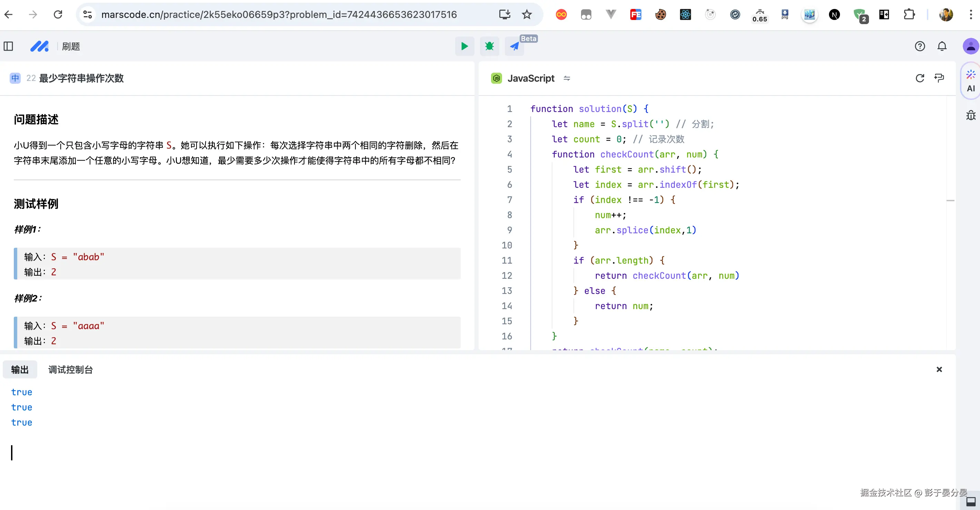Submit solution using Beta paper plane icon
The height and width of the screenshot is (510, 980).
tap(514, 47)
